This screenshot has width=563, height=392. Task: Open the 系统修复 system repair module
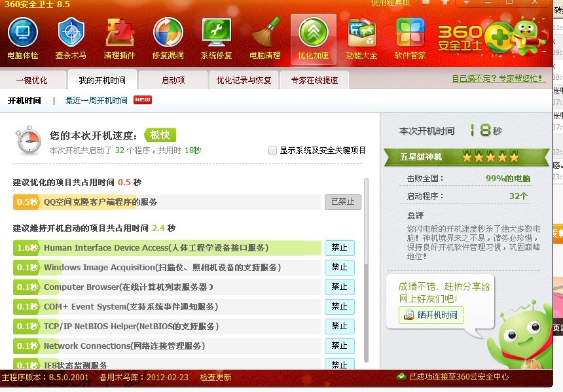[x=217, y=39]
